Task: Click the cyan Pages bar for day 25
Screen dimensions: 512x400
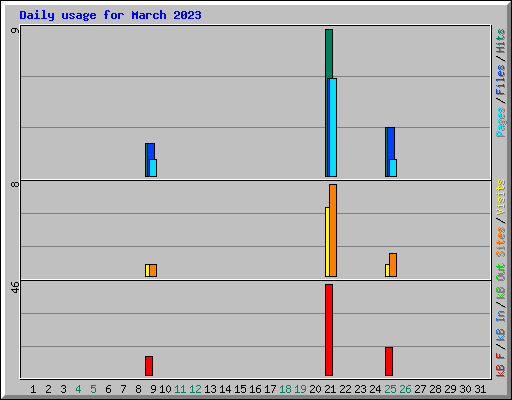Action: 393,168
